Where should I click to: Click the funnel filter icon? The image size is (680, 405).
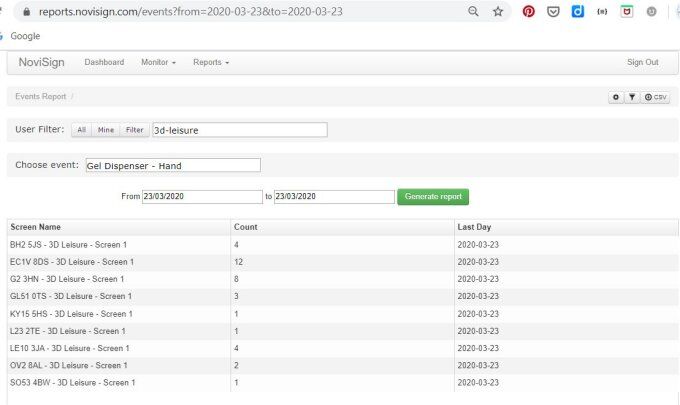pos(632,97)
